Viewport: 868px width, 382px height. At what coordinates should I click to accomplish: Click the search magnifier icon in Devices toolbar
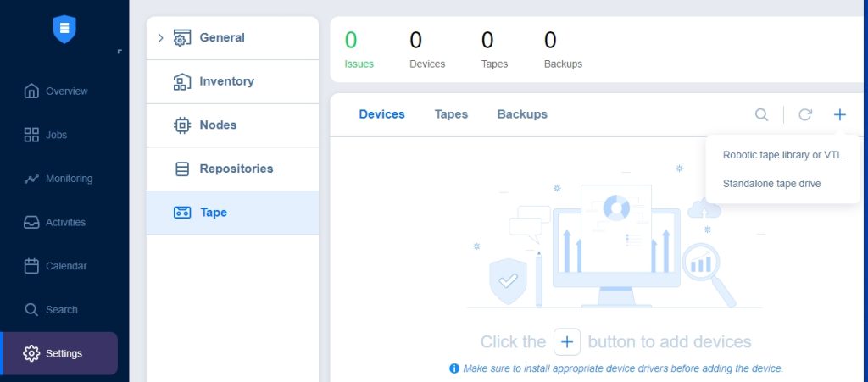point(762,114)
